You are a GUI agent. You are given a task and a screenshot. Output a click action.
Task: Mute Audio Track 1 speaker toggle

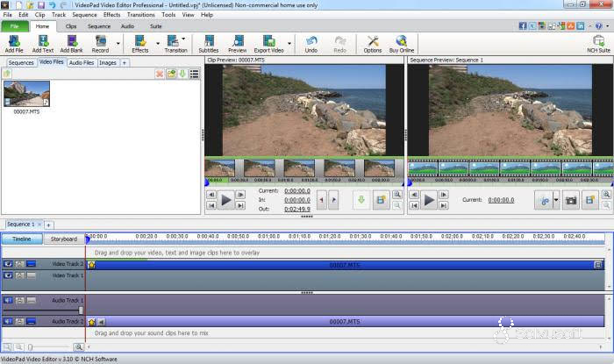click(8, 300)
